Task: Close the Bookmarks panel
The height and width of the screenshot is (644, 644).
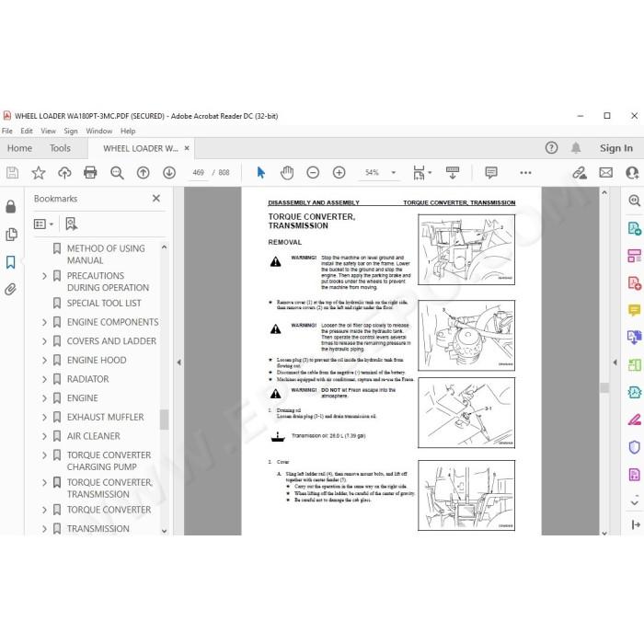Action: (x=156, y=199)
